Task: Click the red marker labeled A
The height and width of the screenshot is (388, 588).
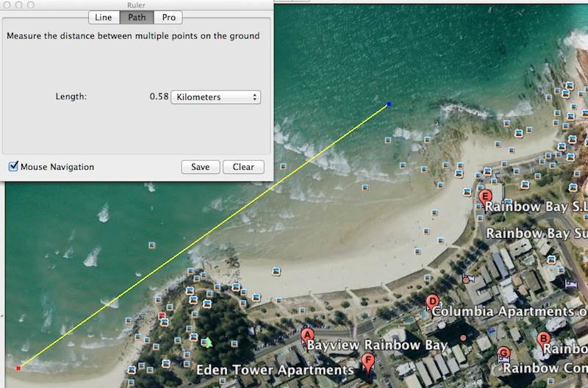Action: (x=309, y=334)
